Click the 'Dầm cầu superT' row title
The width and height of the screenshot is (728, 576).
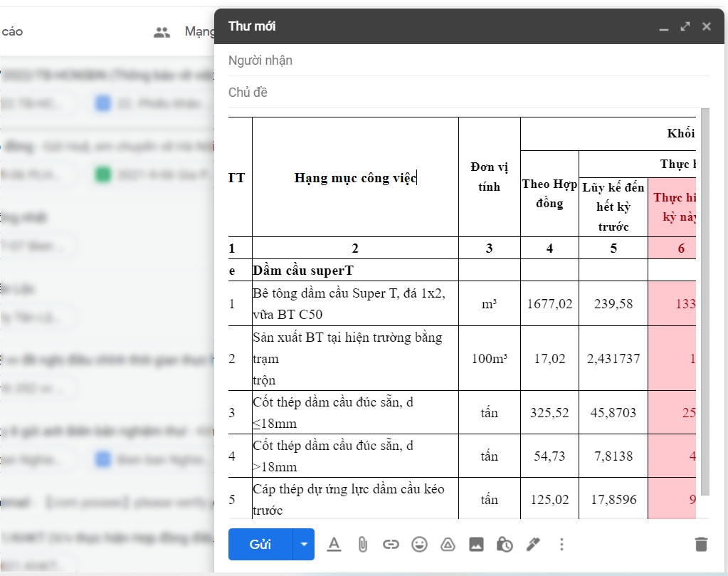[x=302, y=271]
